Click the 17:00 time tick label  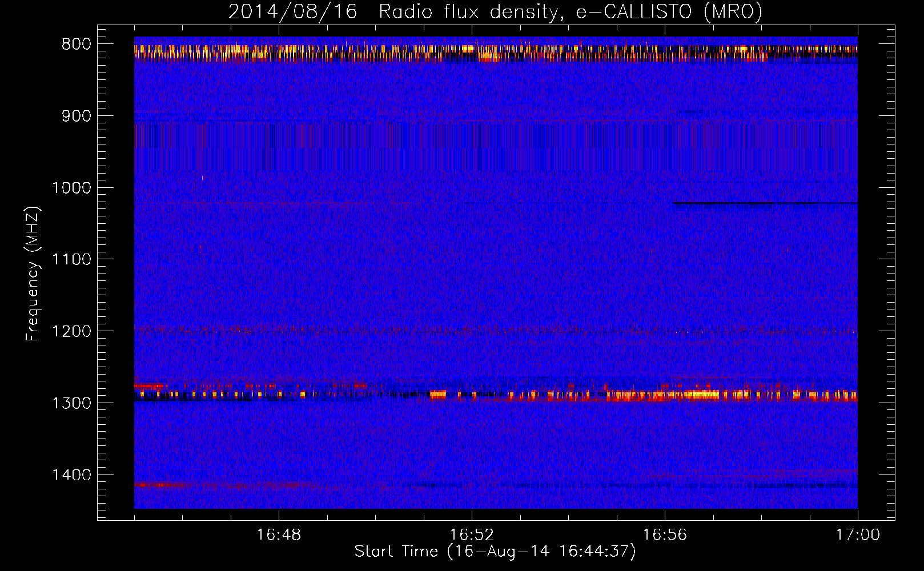pos(858,535)
